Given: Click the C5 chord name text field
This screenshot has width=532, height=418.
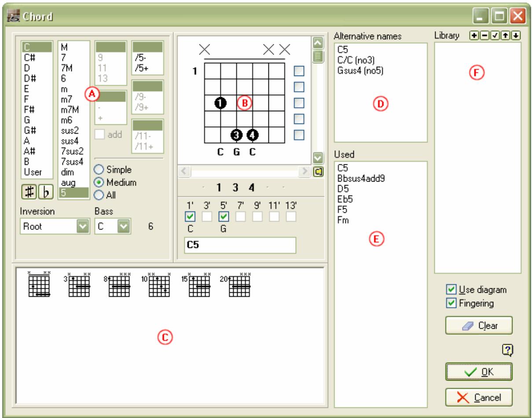Looking at the screenshot, I should (240, 246).
